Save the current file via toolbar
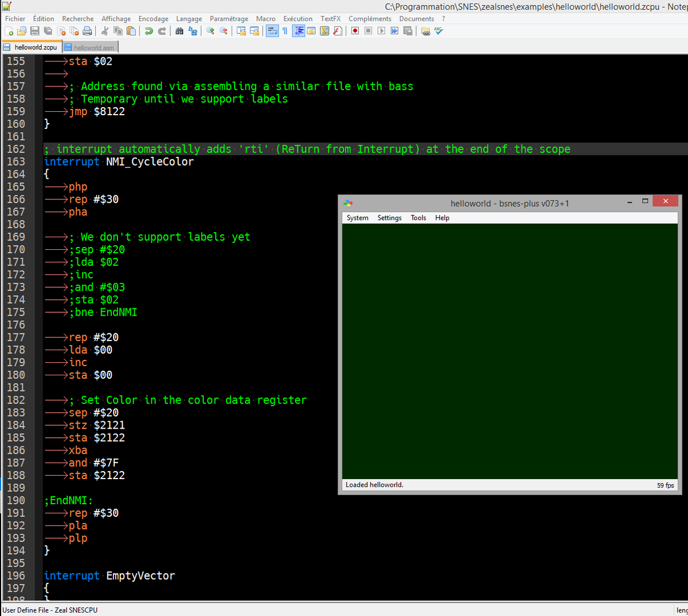Viewport: 688px width, 616px height. point(35,31)
